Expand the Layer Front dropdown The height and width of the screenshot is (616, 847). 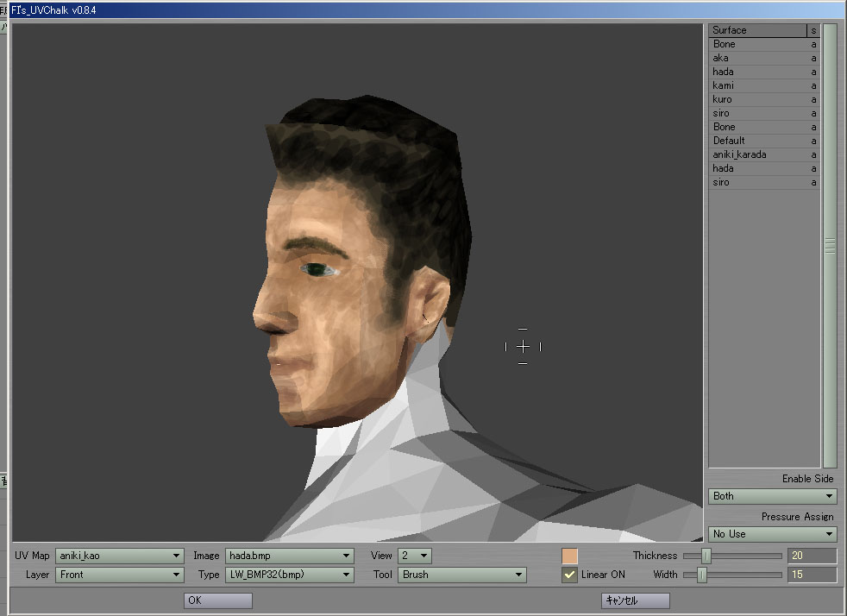[119, 575]
